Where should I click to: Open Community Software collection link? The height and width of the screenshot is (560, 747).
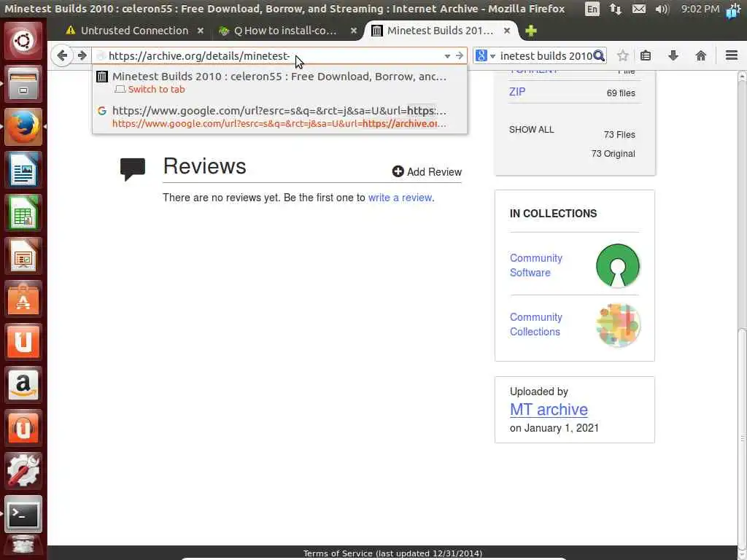click(x=536, y=265)
